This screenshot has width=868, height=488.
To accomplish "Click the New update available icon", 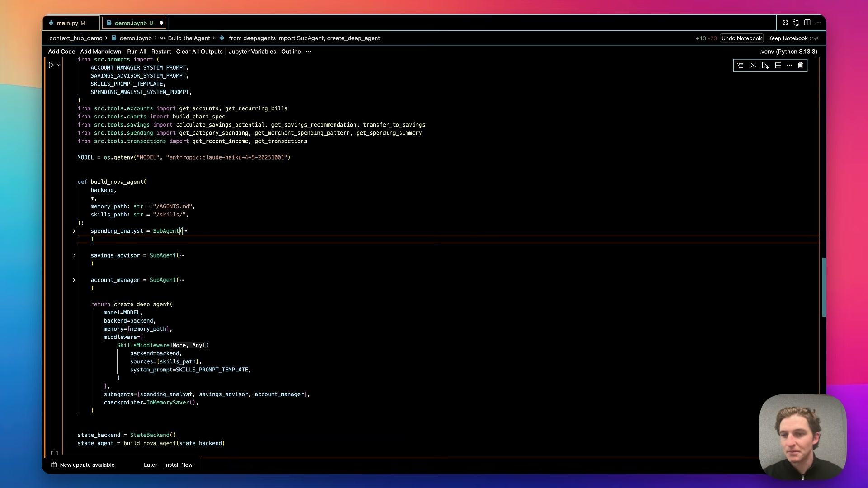I will [54, 465].
